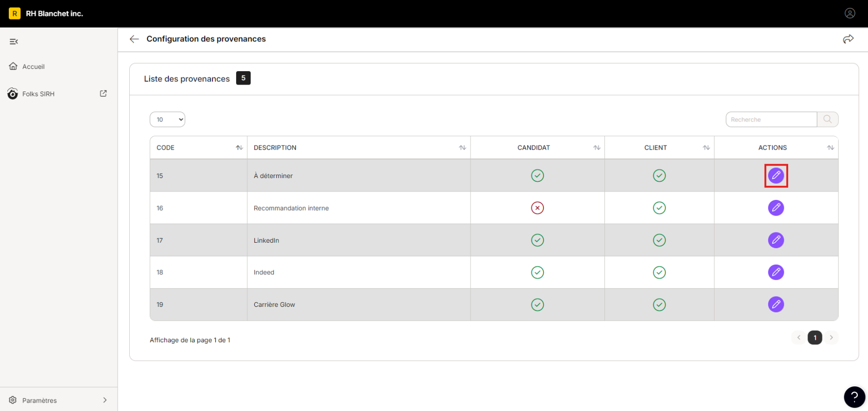Viewport: 868px width, 411px height.
Task: Focus the Recherche search field
Action: (771, 119)
